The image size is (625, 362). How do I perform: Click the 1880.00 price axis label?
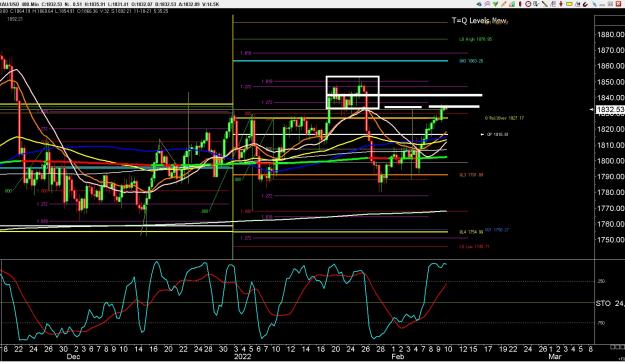(x=610, y=35)
